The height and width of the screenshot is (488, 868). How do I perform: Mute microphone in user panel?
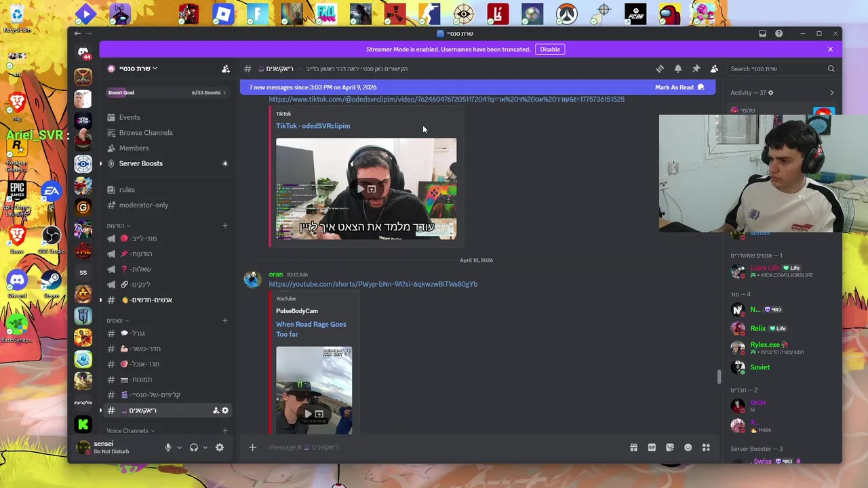click(168, 447)
